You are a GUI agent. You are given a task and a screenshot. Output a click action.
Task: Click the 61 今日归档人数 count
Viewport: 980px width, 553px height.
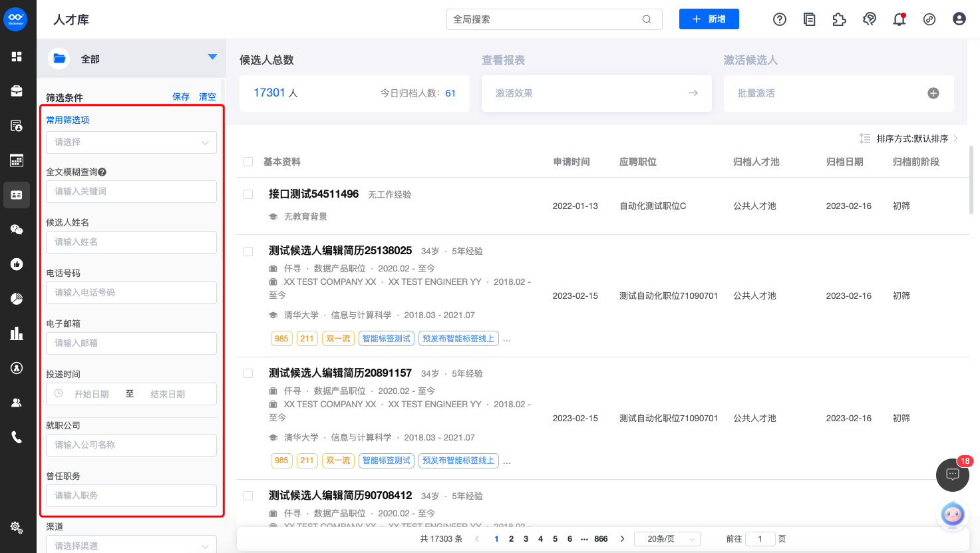click(x=450, y=93)
